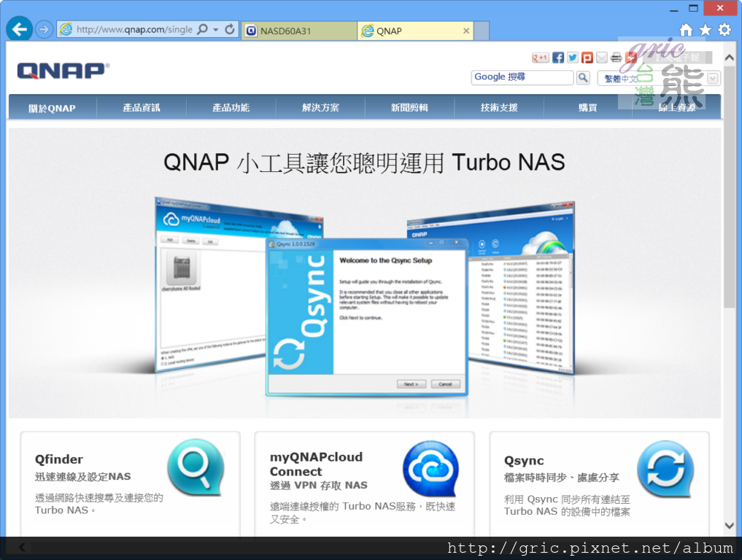Viewport: 742px width, 560px height.
Task: Click the Qfinder magnifier bubble icon
Action: tap(196, 467)
